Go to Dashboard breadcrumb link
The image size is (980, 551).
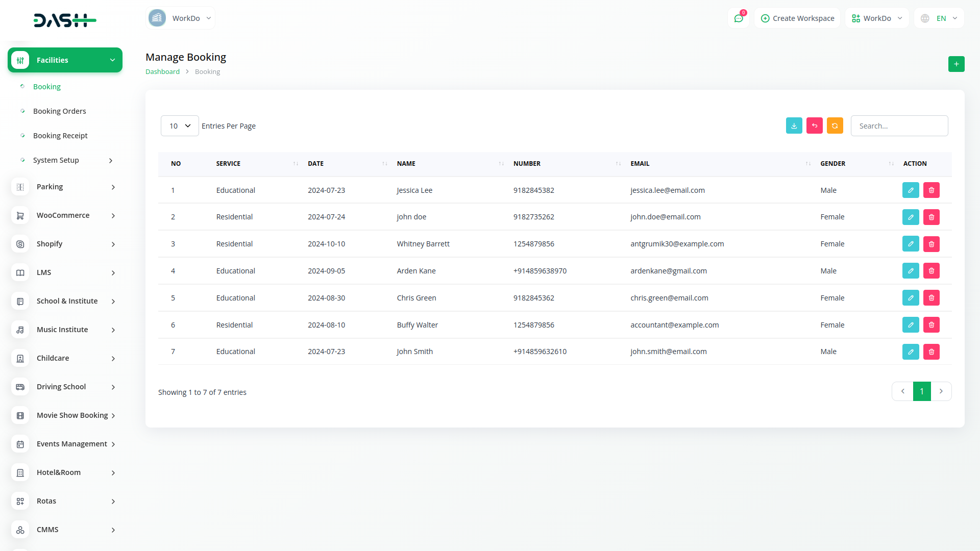(162, 72)
